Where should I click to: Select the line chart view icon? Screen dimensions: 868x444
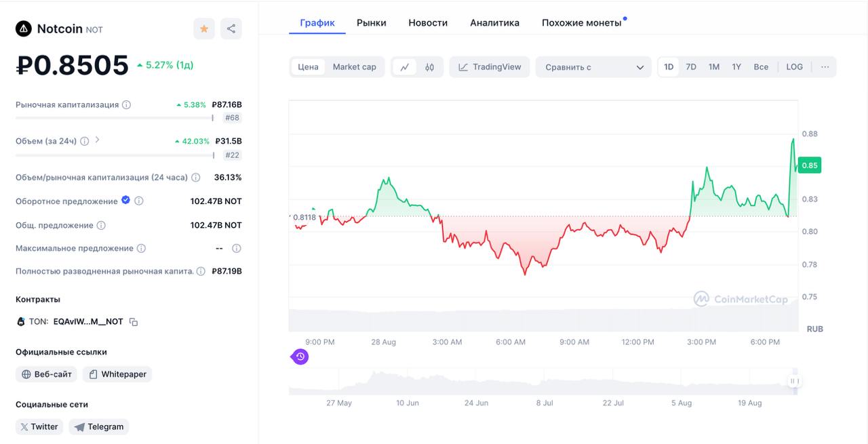point(405,67)
